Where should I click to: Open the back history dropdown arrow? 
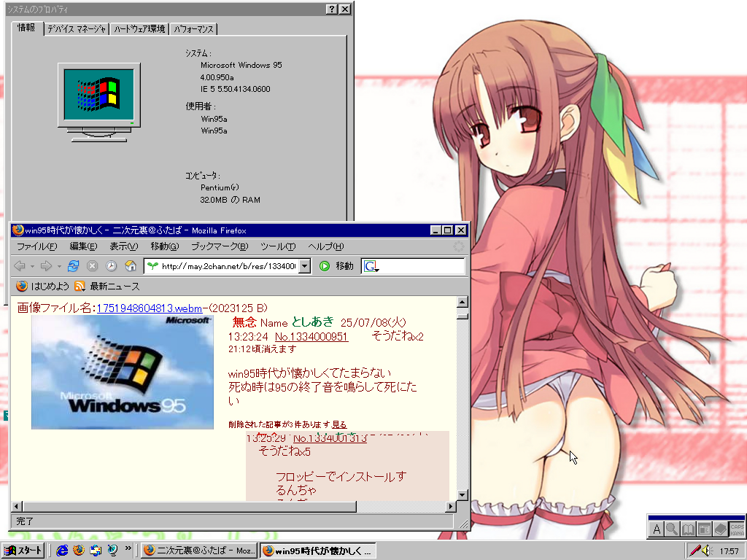point(32,266)
